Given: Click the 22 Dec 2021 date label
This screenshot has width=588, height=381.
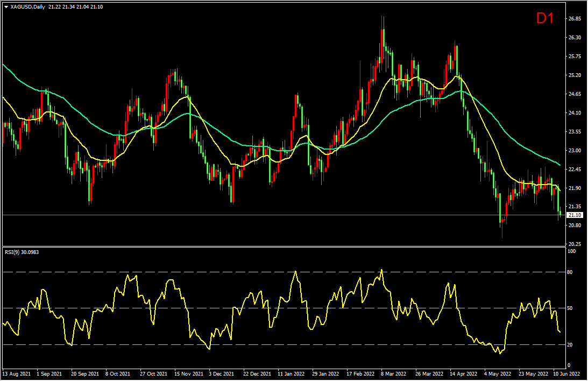Looking at the screenshot, I should pyautogui.click(x=257, y=374).
